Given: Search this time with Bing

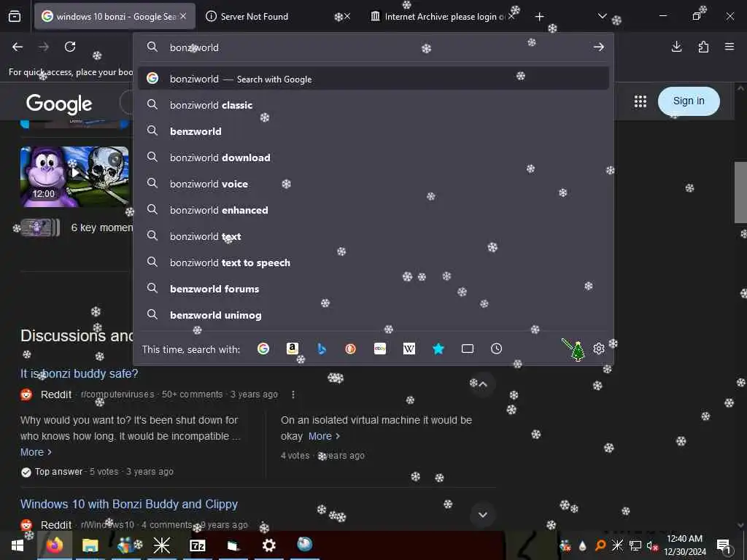Looking at the screenshot, I should click(322, 349).
